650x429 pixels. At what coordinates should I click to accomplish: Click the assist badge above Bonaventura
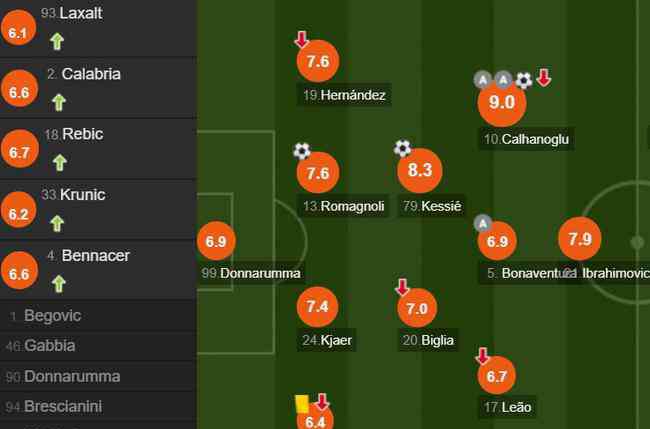pyautogui.click(x=483, y=224)
